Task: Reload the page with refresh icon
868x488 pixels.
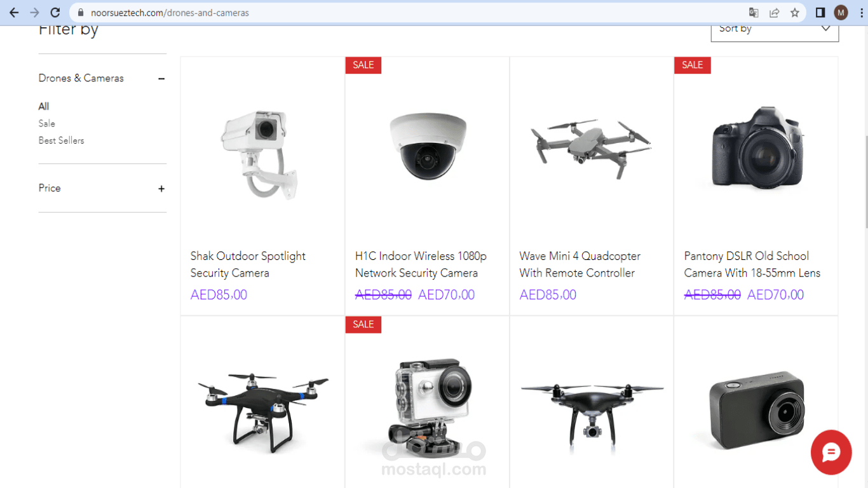Action: pyautogui.click(x=55, y=13)
